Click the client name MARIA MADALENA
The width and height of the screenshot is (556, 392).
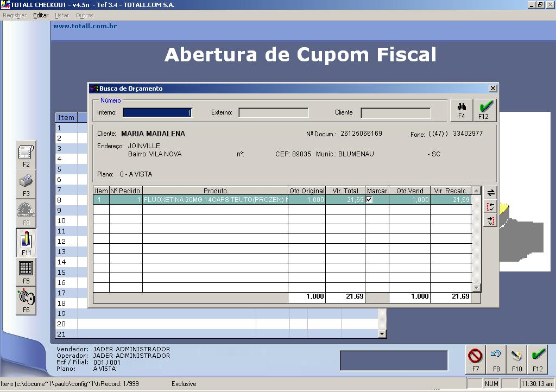coord(153,134)
